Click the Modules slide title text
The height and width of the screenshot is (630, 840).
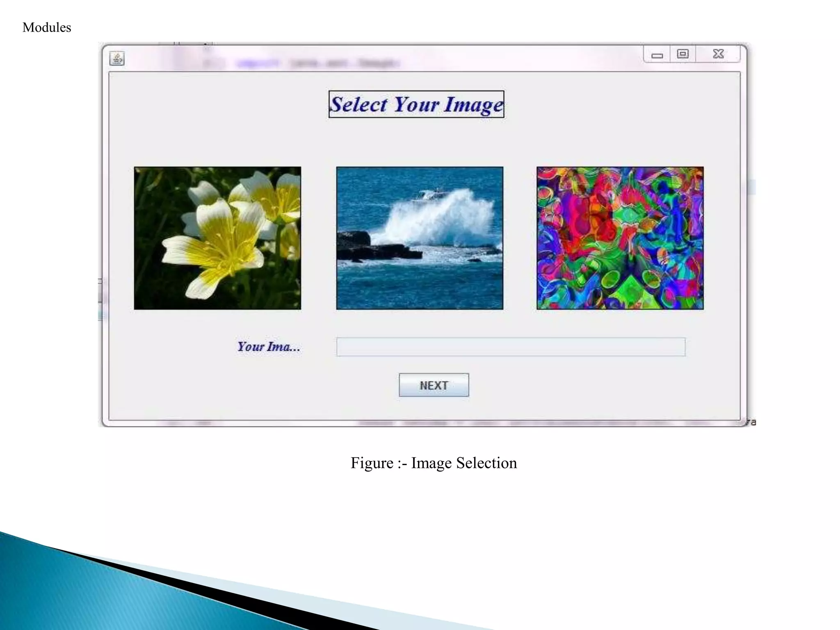(47, 27)
